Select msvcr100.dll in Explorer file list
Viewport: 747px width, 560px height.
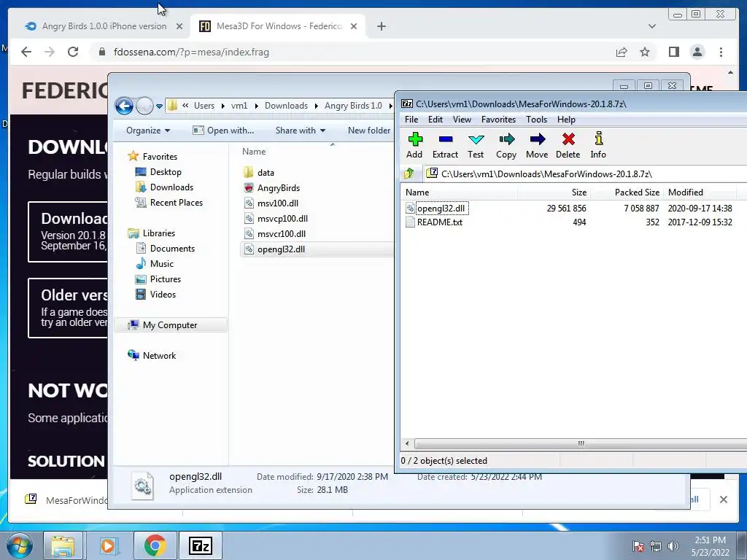tap(275, 234)
